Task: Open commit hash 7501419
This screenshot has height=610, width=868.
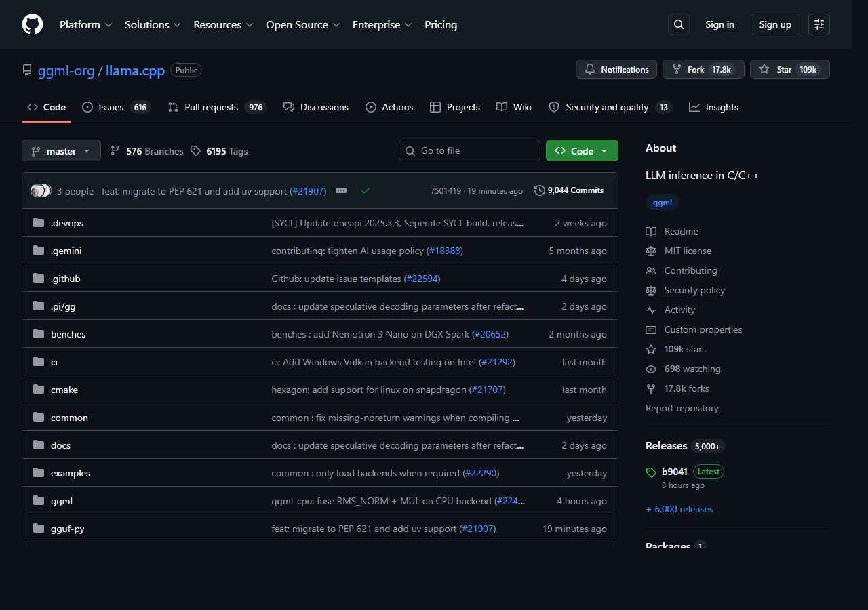Action: [x=446, y=191]
